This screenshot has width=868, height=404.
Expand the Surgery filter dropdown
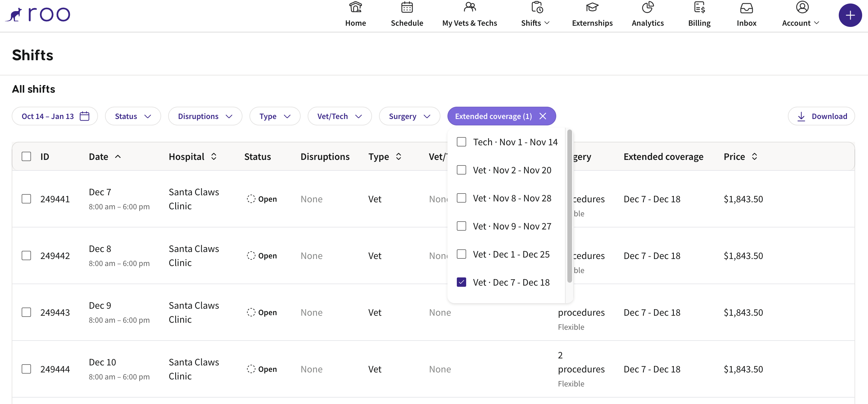coord(409,116)
